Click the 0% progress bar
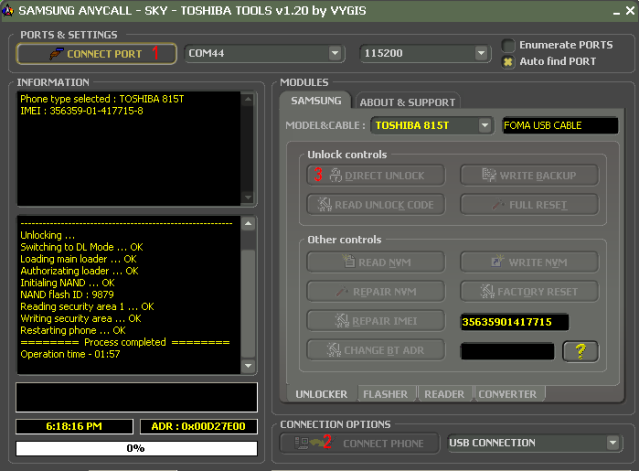639x471 pixels. click(x=137, y=448)
